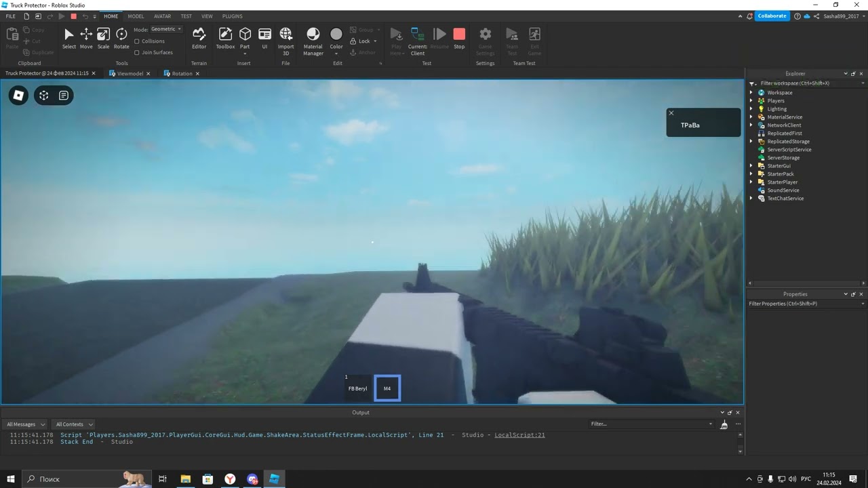The height and width of the screenshot is (488, 868).
Task: Click the Windows taskbar search box
Action: [x=87, y=479]
